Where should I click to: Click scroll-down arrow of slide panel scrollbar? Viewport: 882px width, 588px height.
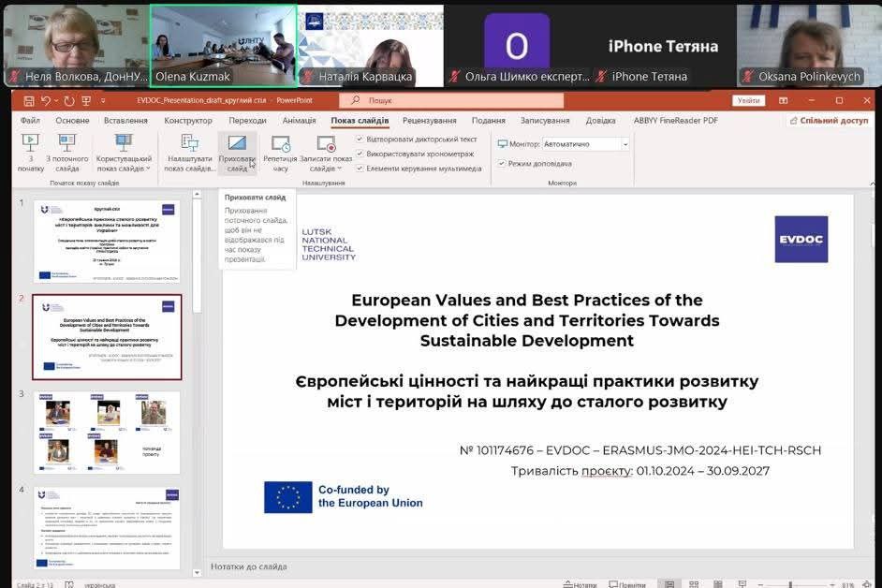pyautogui.click(x=197, y=573)
